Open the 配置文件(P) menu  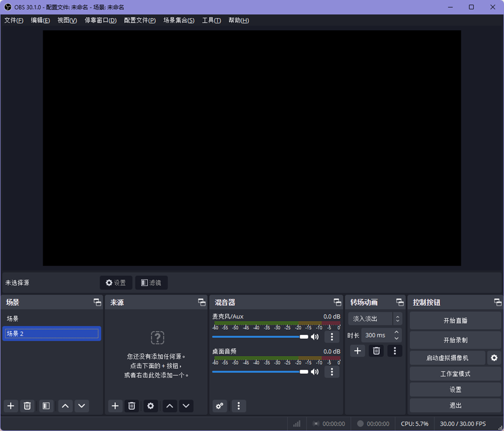140,20
